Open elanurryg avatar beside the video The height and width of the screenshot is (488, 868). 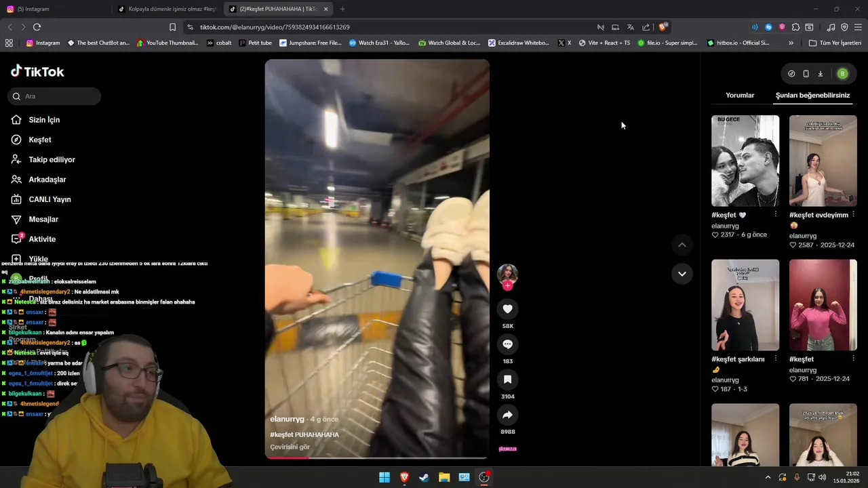click(507, 274)
